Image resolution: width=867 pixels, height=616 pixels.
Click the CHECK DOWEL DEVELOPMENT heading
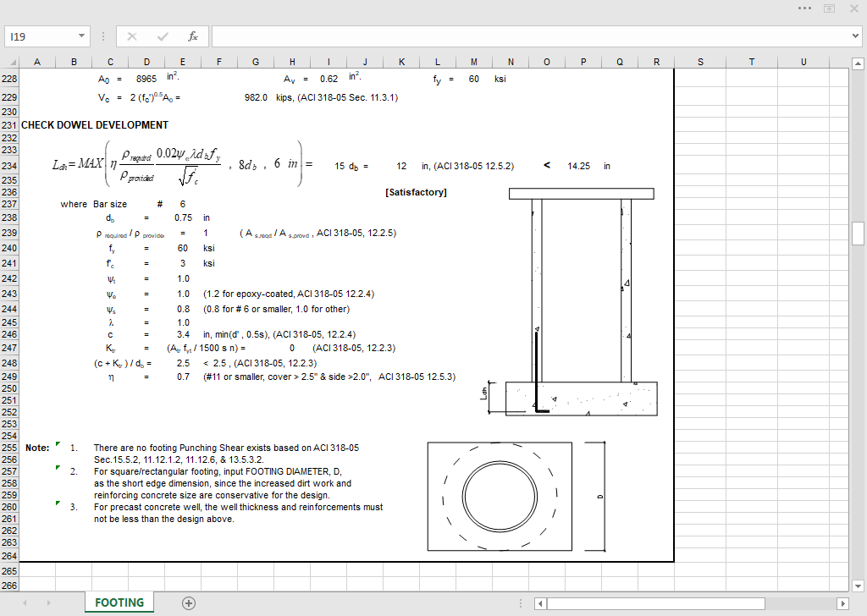coord(95,125)
